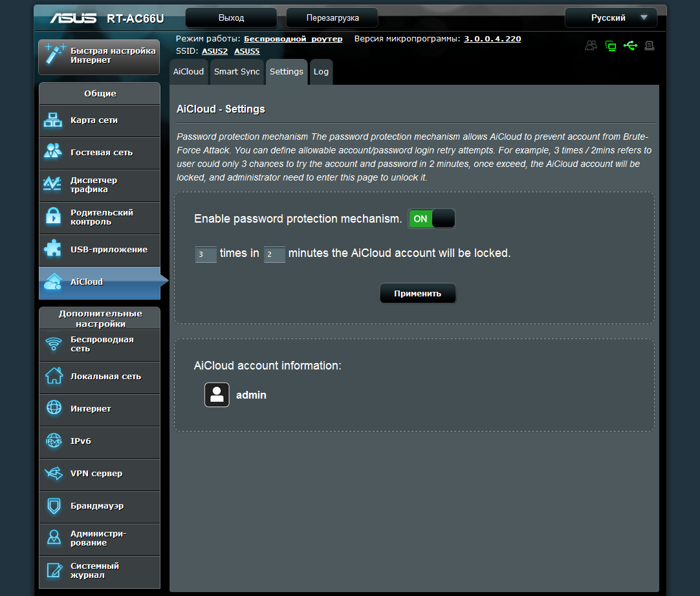Viewport: 700px width, 596px height.
Task: Click the Быстрая настройка Интернет text
Action: [x=113, y=56]
